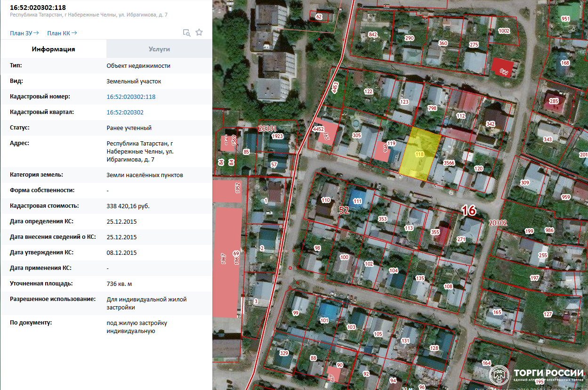Open the План ЗУ link

click(24, 33)
